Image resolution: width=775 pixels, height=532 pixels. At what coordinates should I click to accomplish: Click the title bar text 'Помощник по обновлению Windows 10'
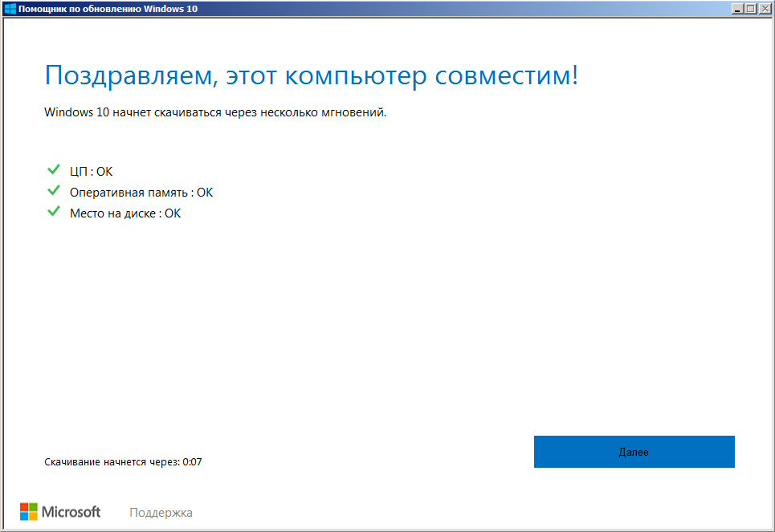tap(108, 9)
